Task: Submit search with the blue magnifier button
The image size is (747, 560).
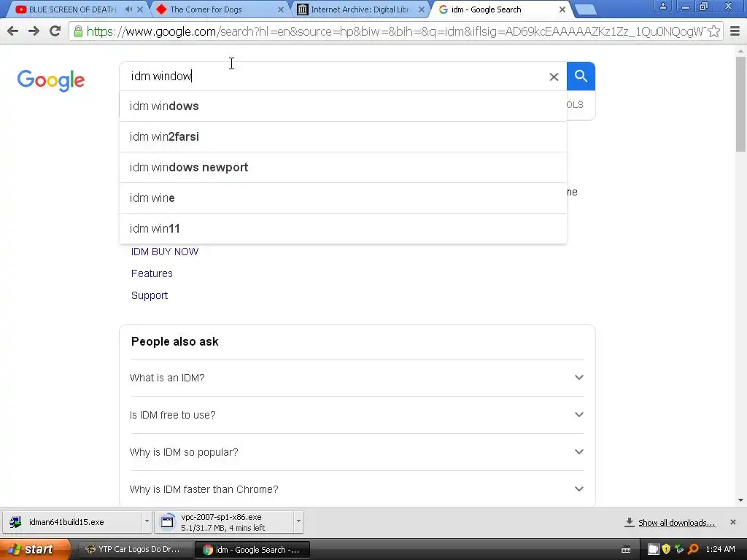Action: pyautogui.click(x=581, y=76)
